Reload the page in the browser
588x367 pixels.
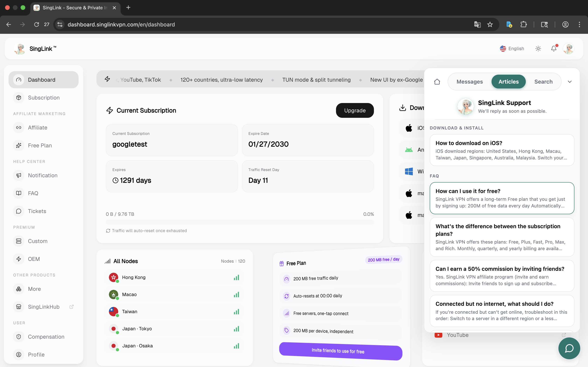[36, 24]
